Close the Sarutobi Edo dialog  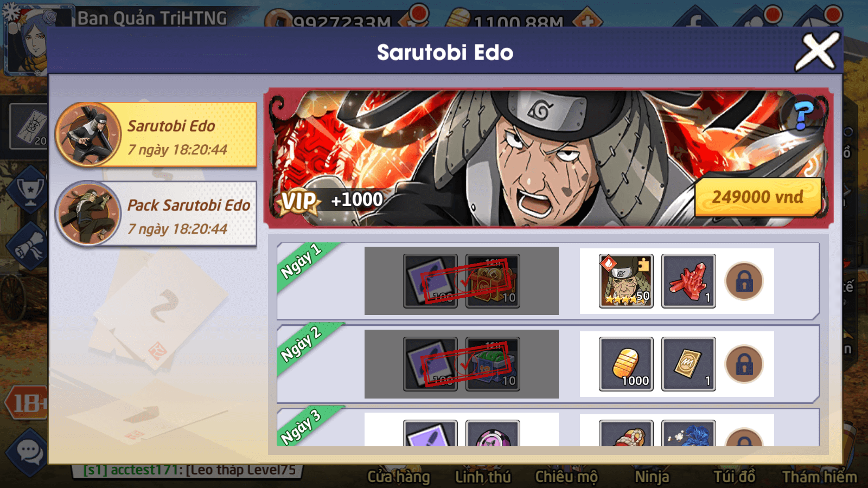(x=818, y=52)
